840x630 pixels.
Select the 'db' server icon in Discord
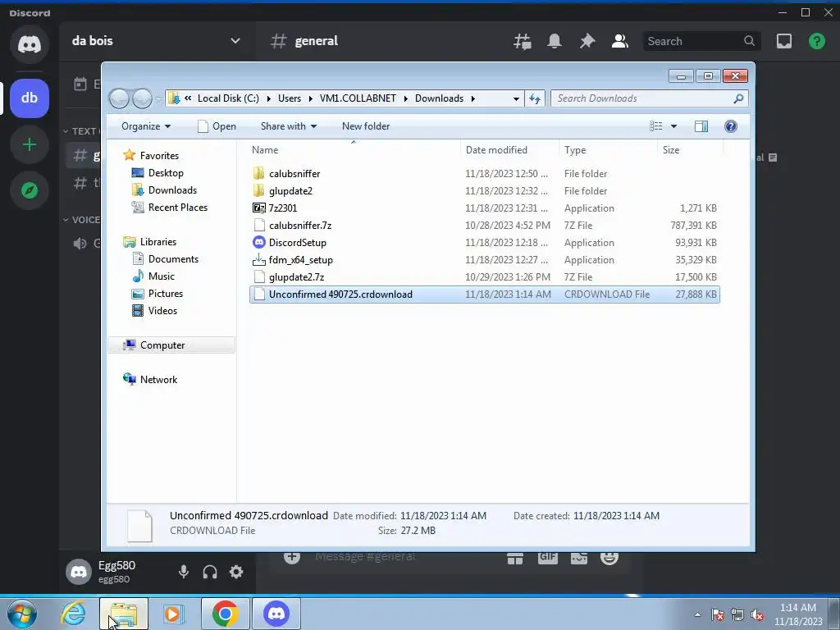click(30, 98)
